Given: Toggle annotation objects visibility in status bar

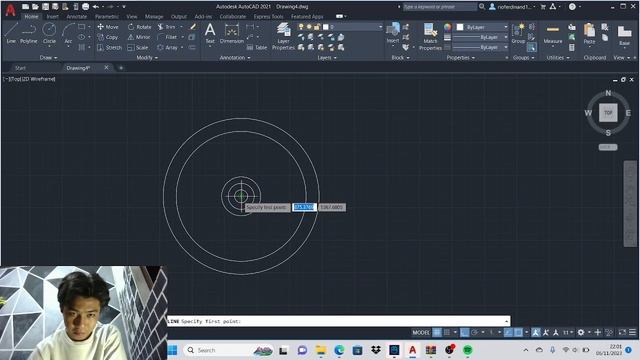Looking at the screenshot, I should (536, 333).
